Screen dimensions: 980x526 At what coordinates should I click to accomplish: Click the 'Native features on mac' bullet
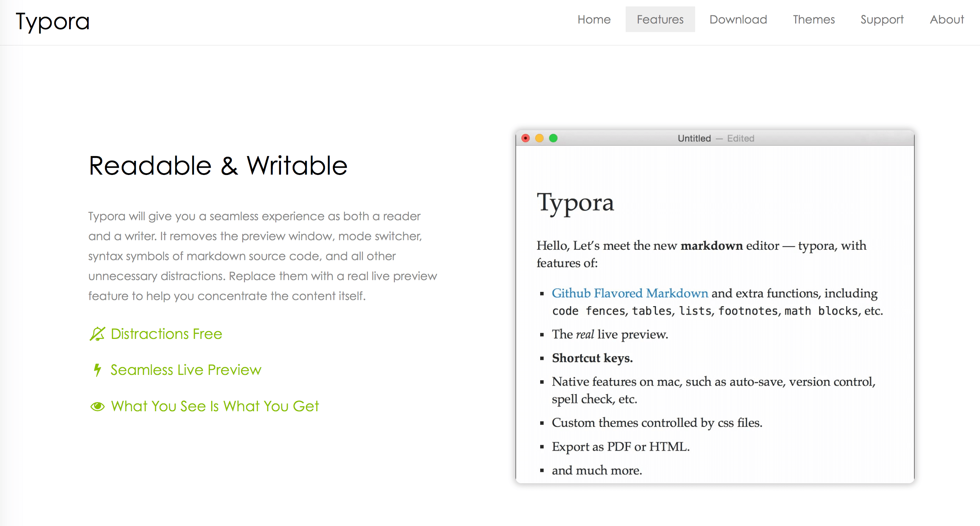click(714, 390)
